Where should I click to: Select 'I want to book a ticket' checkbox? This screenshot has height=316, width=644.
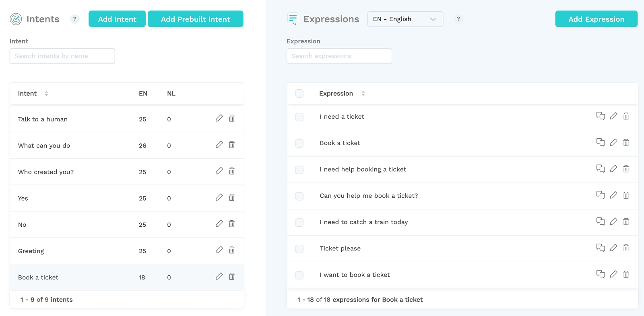point(299,275)
